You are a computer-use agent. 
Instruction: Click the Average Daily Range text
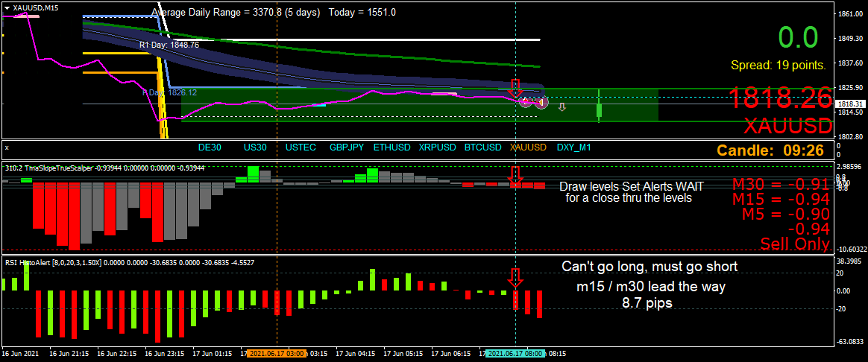point(274,12)
